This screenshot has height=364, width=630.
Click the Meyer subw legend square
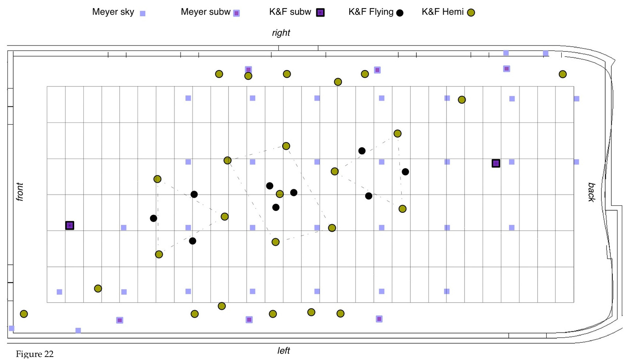click(236, 13)
